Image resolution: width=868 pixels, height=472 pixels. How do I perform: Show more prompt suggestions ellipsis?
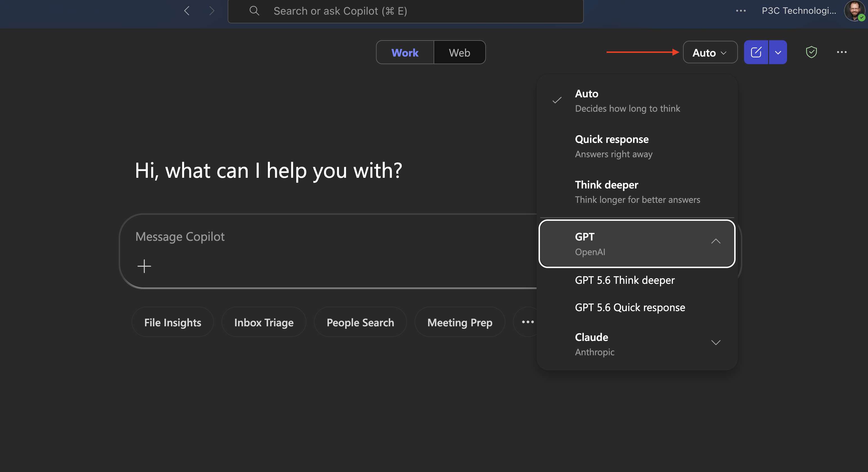coord(527,322)
